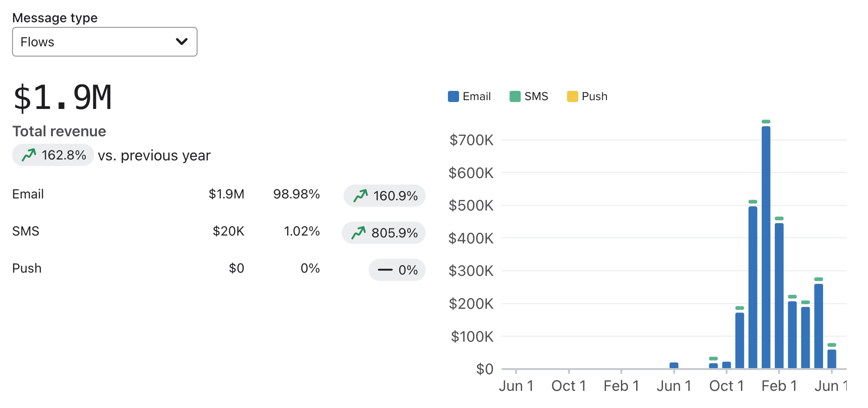Click the last chart bar near Jun 1

point(832,359)
